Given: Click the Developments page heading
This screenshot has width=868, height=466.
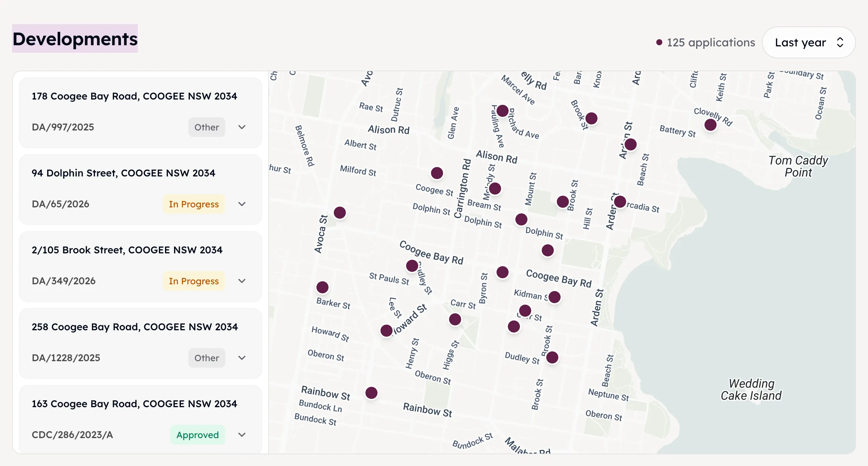Looking at the screenshot, I should (x=75, y=39).
